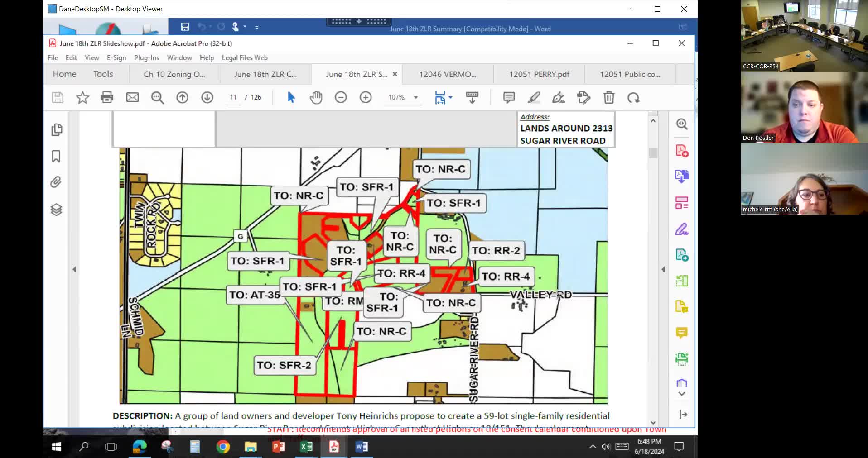This screenshot has width=868, height=458.
Task: Print the current PDF document
Action: (107, 98)
